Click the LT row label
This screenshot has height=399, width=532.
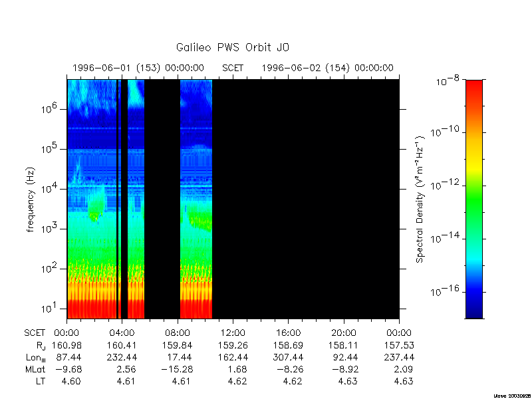coord(41,381)
